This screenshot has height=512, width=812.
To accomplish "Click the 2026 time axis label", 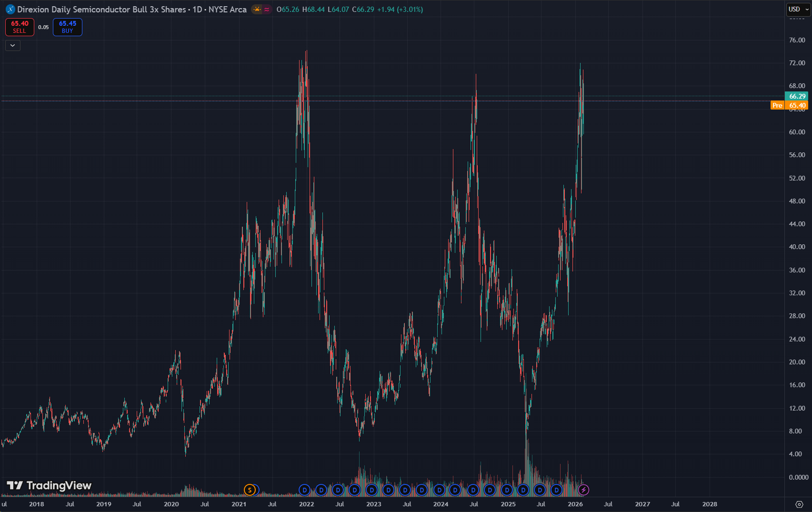I will 575,504.
